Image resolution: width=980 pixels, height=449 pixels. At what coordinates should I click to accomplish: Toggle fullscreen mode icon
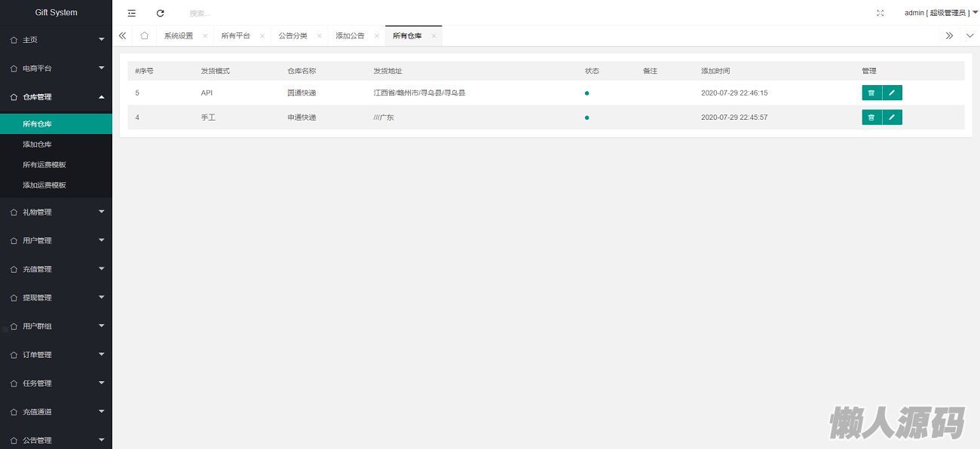[880, 13]
